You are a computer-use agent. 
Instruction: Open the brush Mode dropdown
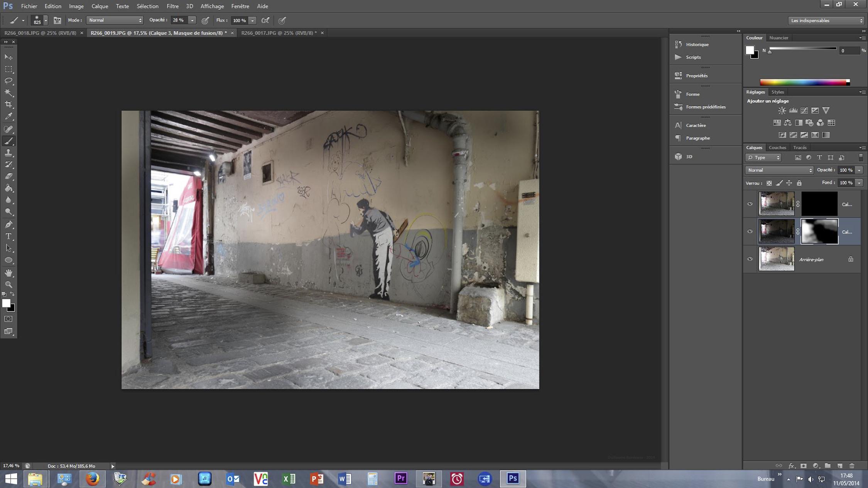(115, 20)
